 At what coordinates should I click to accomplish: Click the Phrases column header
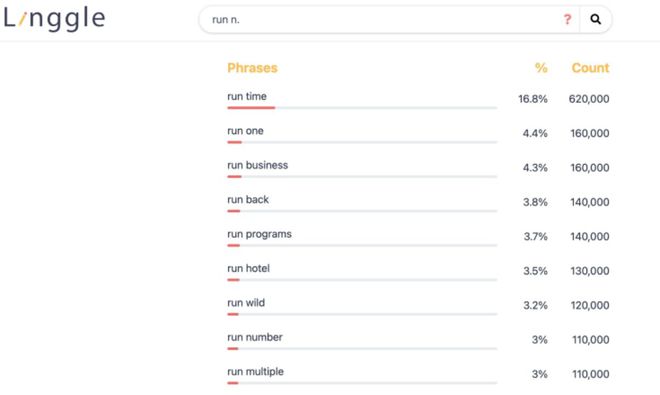[x=252, y=68]
